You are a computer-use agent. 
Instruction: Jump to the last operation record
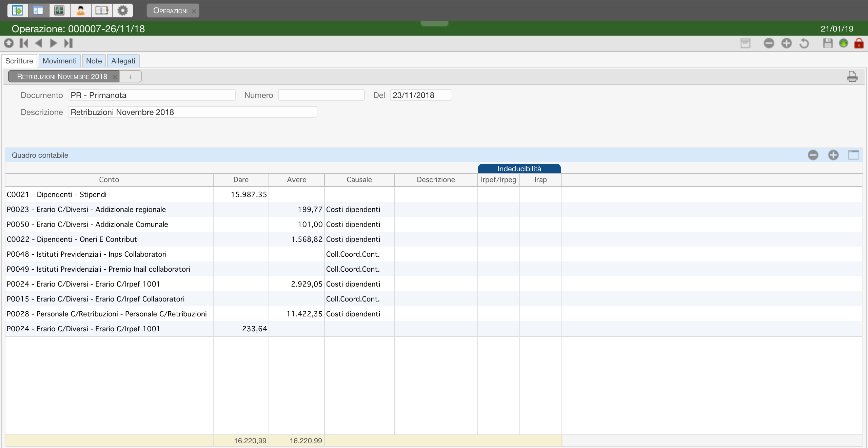click(68, 43)
